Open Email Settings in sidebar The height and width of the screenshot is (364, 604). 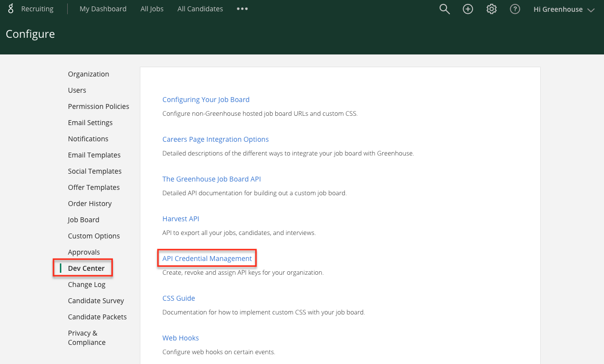(90, 123)
